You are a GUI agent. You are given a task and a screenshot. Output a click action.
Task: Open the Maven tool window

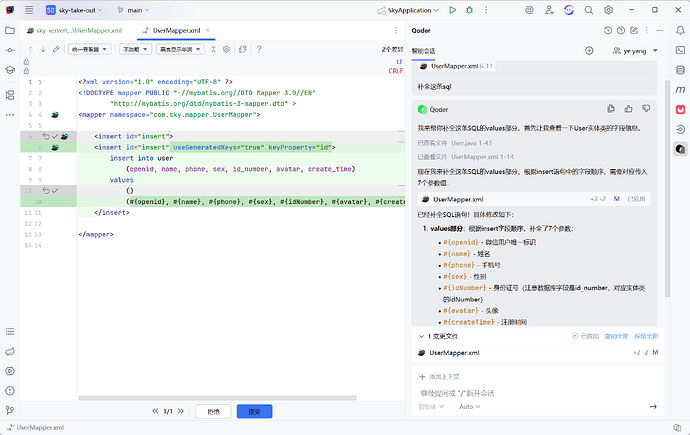tap(680, 88)
